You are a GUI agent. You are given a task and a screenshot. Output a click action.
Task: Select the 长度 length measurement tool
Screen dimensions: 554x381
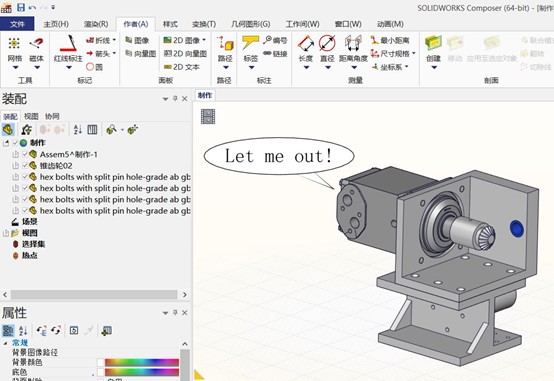(x=306, y=49)
